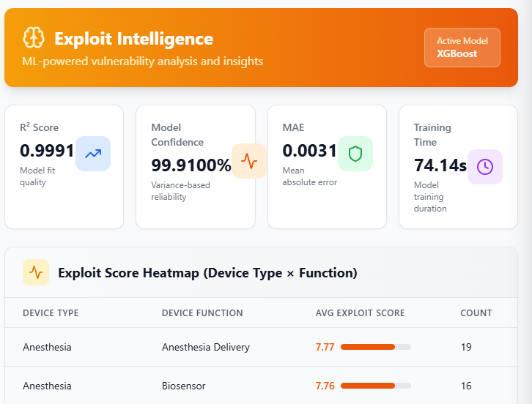Viewport: 532px width, 404px height.
Task: Click the 7.77 exploit score value
Action: coord(325,347)
